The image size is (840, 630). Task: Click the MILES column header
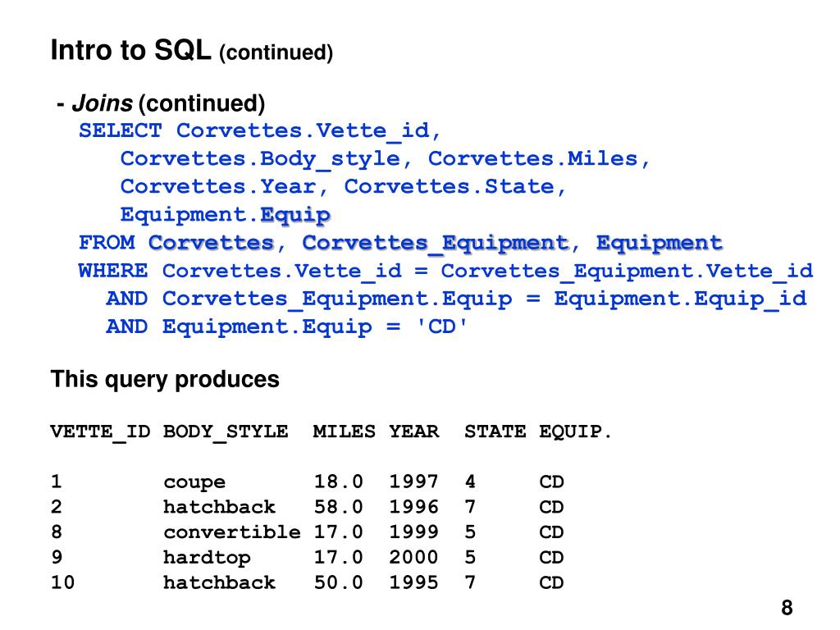pos(344,431)
